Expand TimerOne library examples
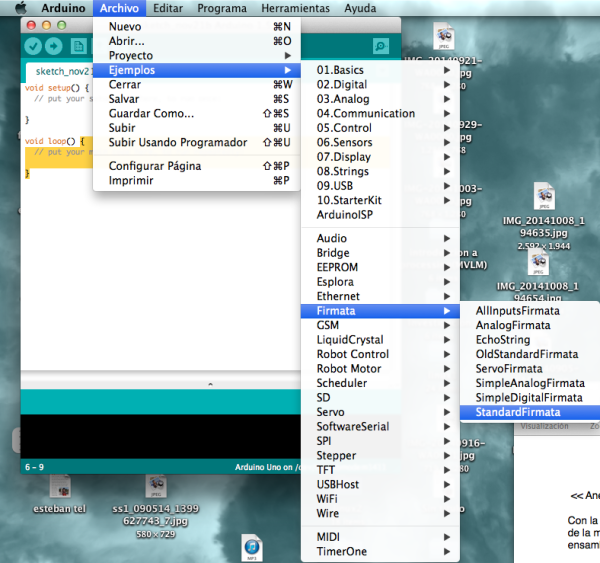The image size is (600, 563). [380, 552]
